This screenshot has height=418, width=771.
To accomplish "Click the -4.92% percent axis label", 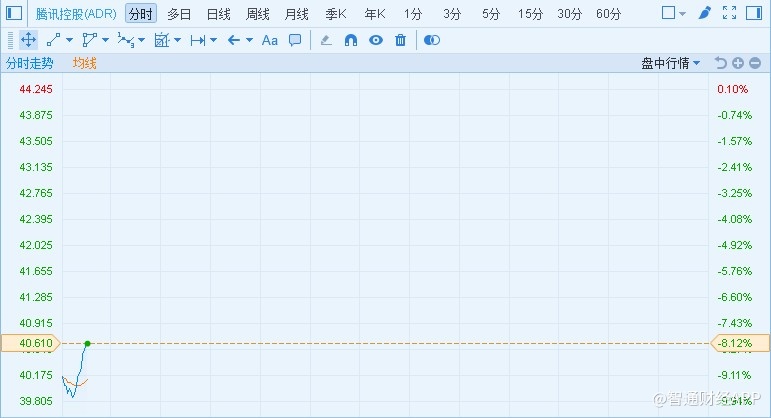I will (x=735, y=245).
